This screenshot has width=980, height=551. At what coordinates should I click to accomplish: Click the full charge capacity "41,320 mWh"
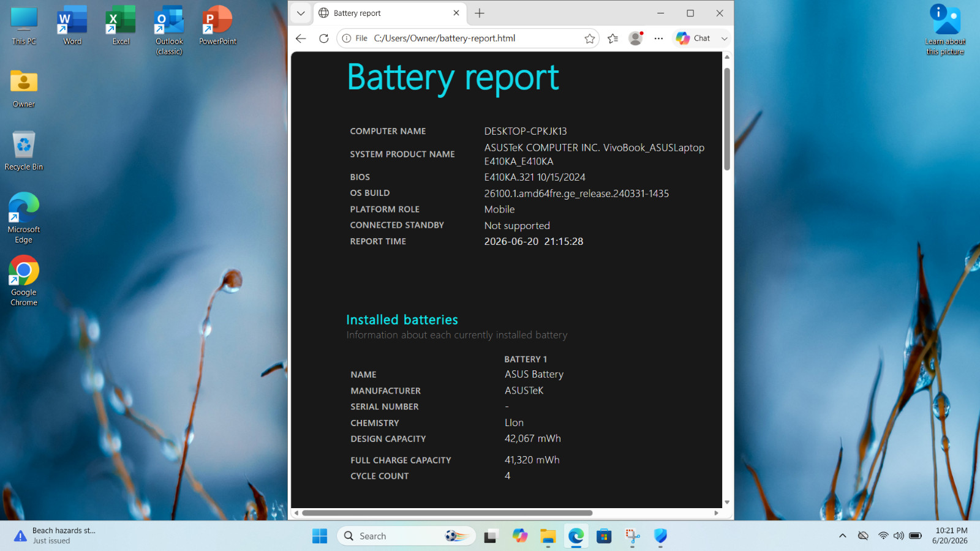[532, 460]
